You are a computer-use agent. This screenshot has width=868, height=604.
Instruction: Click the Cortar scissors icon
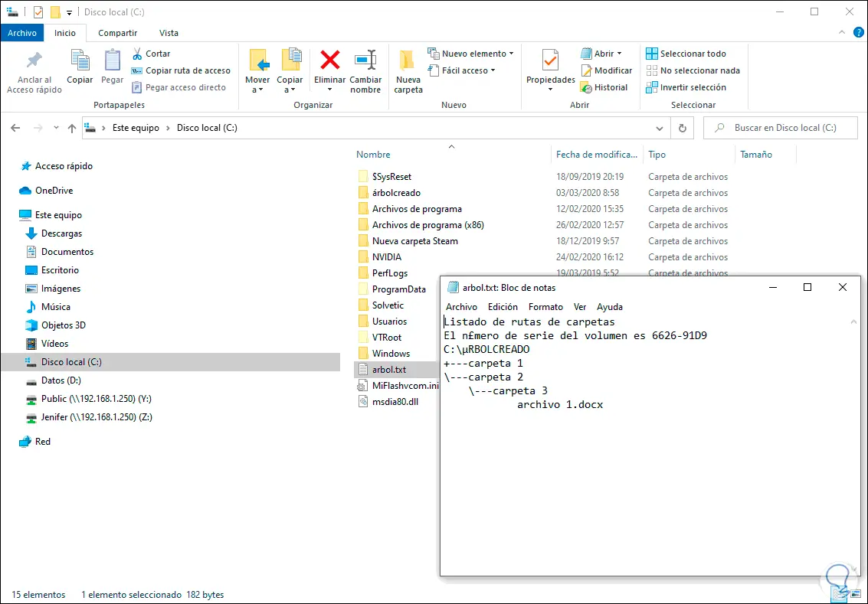point(136,54)
